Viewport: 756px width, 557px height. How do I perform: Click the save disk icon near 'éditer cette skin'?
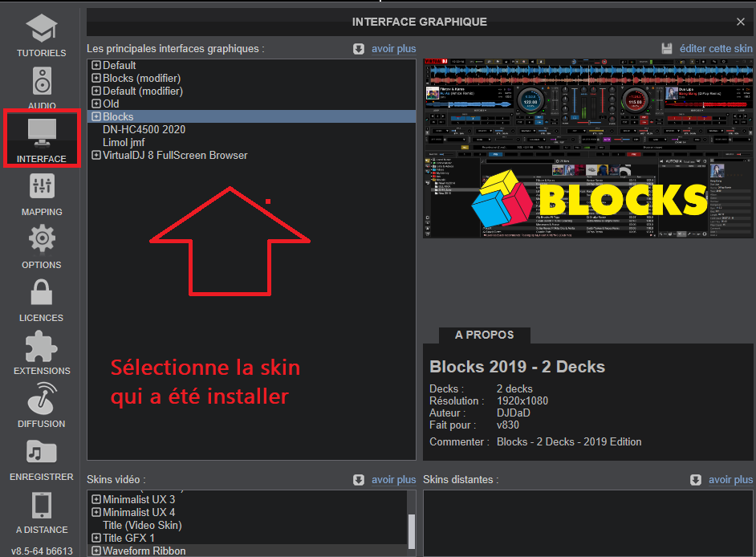(x=667, y=48)
